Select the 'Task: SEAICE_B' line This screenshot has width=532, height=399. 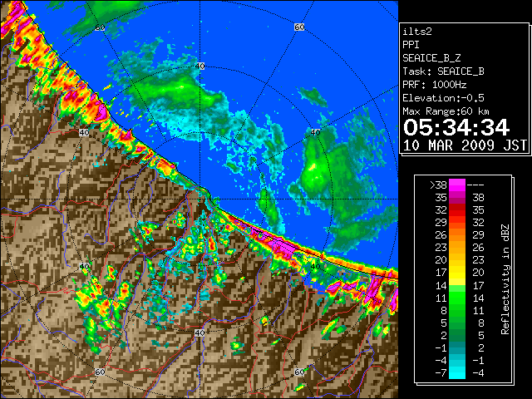point(443,71)
